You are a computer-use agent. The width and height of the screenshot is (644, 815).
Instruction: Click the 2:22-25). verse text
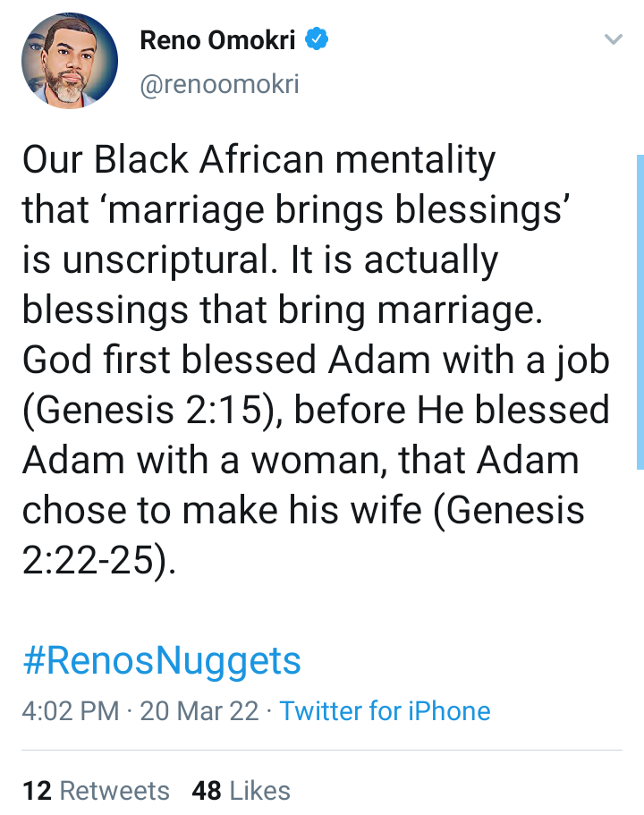(x=94, y=560)
